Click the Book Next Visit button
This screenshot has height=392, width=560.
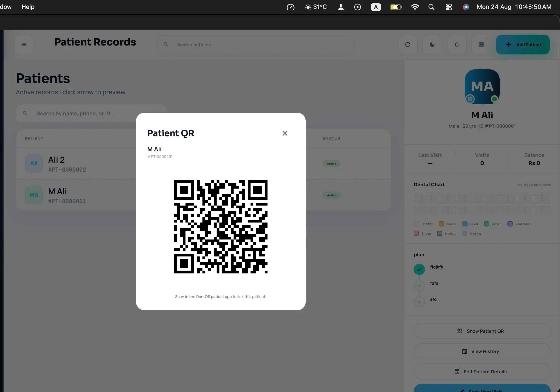482,388
